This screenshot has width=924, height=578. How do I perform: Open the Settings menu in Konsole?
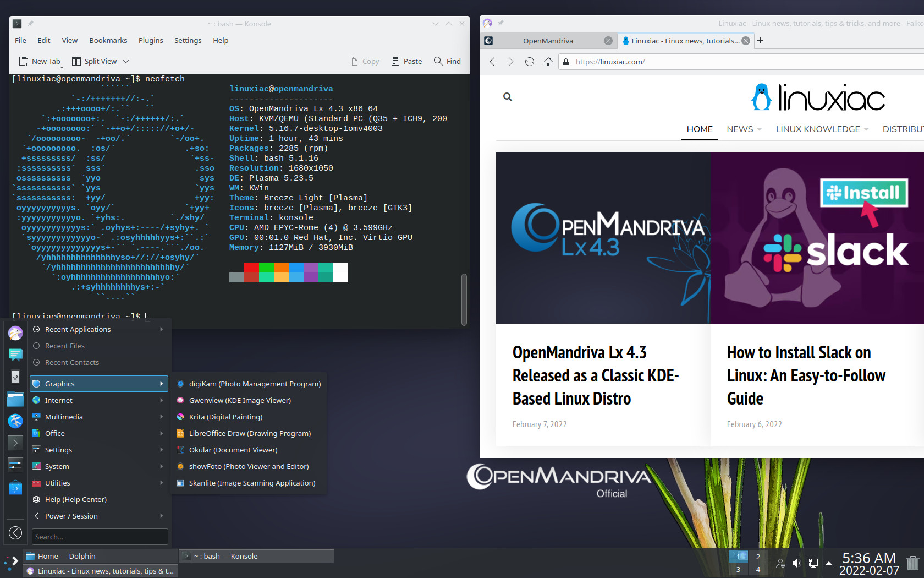pos(188,40)
